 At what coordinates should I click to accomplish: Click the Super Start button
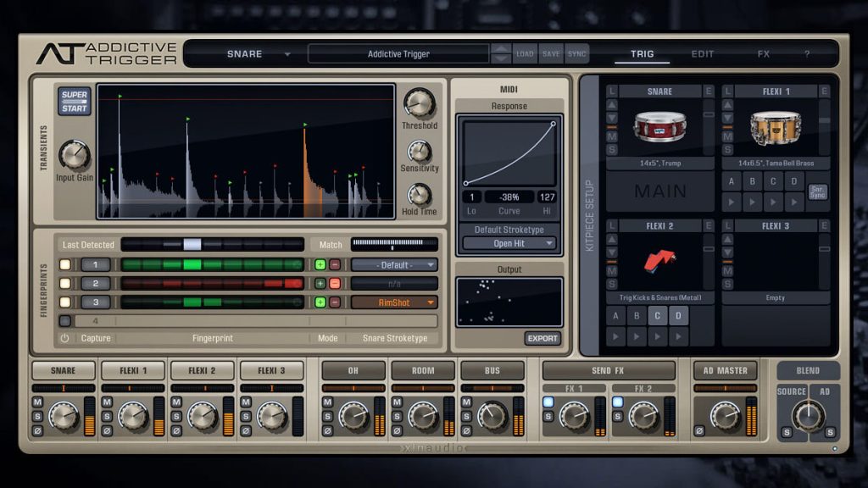[x=75, y=102]
